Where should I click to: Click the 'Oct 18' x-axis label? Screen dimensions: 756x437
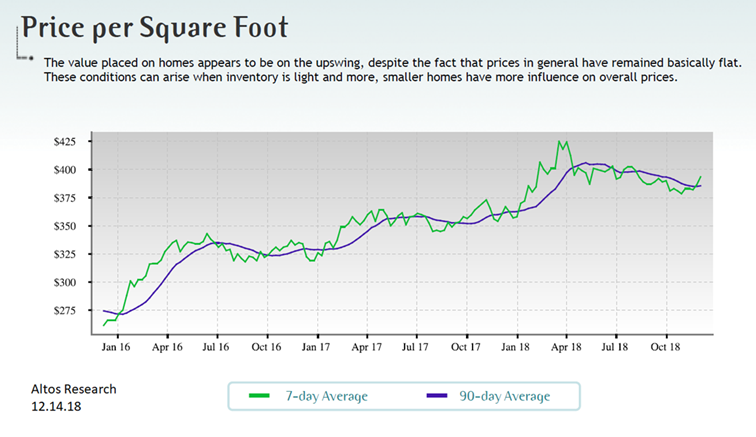point(665,347)
